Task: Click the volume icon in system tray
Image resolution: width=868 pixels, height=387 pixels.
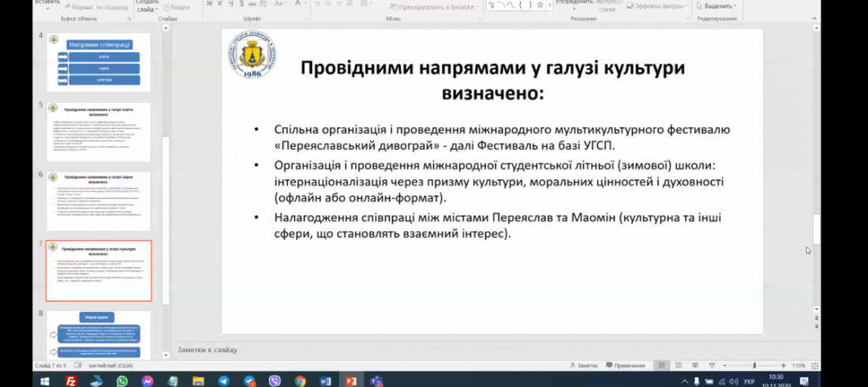Action: coord(734,381)
